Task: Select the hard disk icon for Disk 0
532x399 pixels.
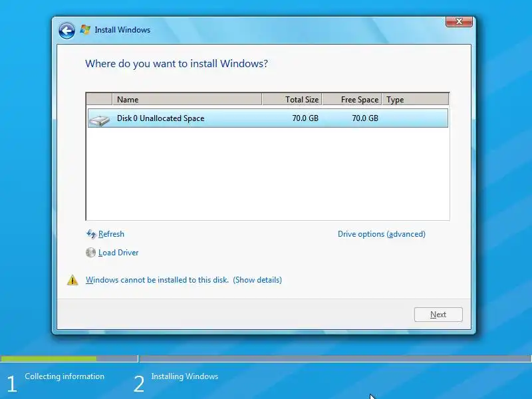Action: 99,120
